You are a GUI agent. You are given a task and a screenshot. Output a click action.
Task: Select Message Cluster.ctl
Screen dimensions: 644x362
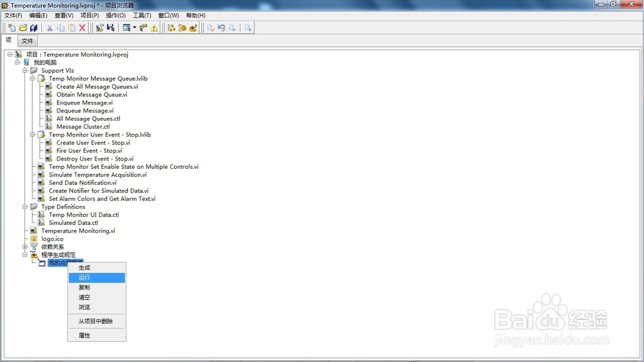[x=83, y=126]
